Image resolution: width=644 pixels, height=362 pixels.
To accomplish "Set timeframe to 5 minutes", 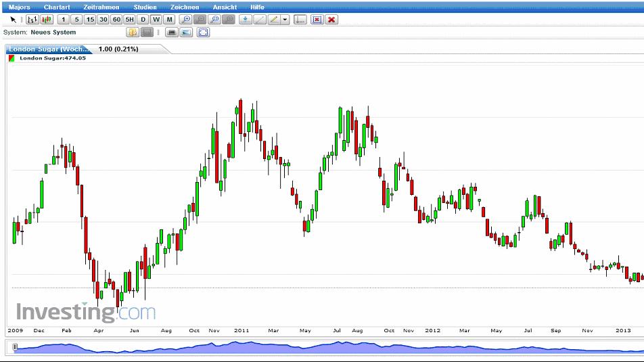I will click(76, 20).
